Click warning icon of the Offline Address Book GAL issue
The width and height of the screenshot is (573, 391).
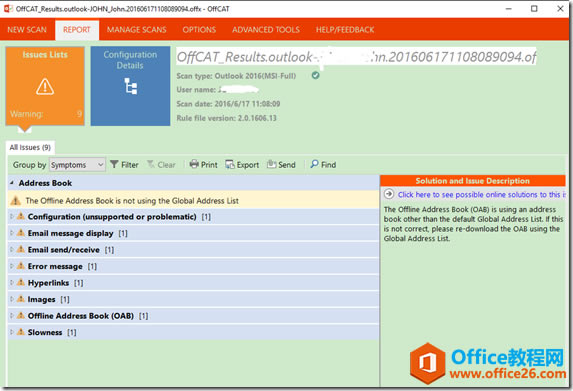(x=15, y=201)
